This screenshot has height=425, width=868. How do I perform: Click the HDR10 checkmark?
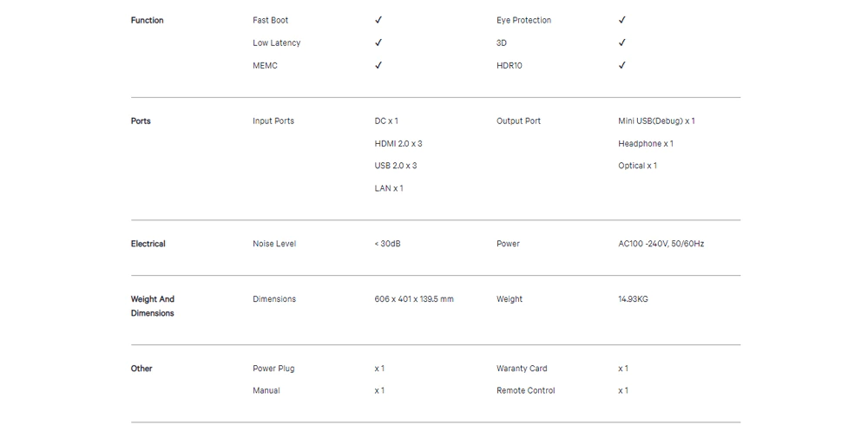621,65
